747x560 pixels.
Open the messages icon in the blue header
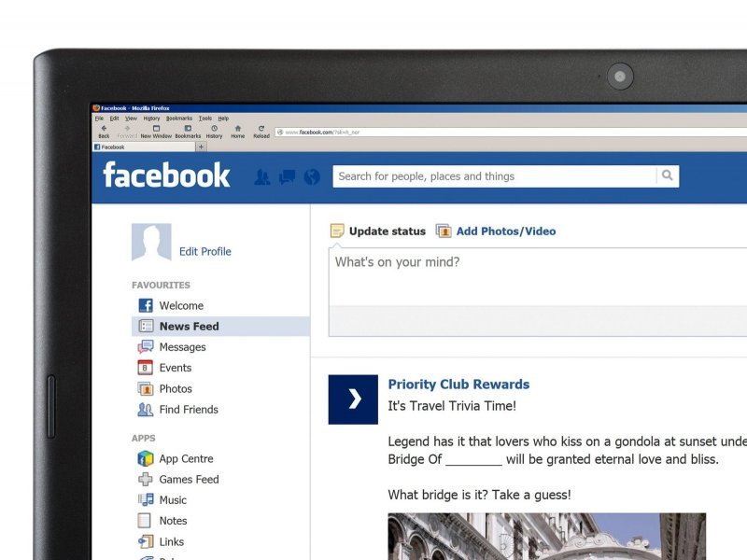coord(287,177)
